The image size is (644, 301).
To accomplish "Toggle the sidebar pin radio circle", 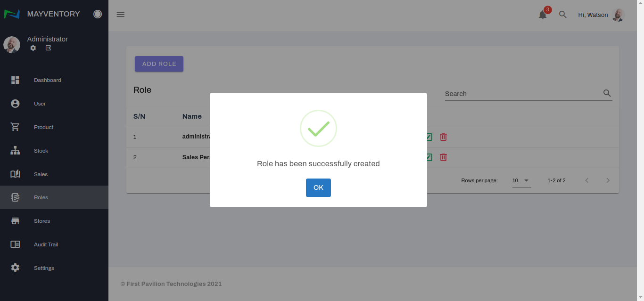I will pos(98,14).
